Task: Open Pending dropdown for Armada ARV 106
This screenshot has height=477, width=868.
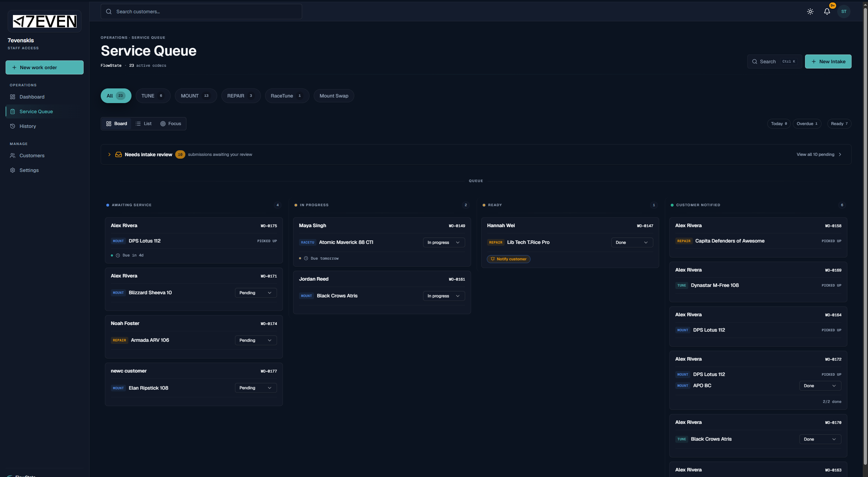Action: pos(256,340)
